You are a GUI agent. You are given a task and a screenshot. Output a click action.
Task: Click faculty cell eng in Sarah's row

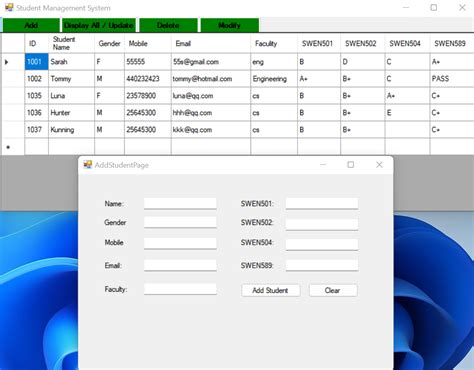click(274, 62)
